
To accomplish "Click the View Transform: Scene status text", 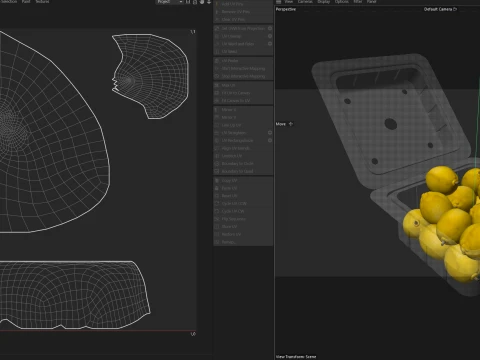I will 296,357.
